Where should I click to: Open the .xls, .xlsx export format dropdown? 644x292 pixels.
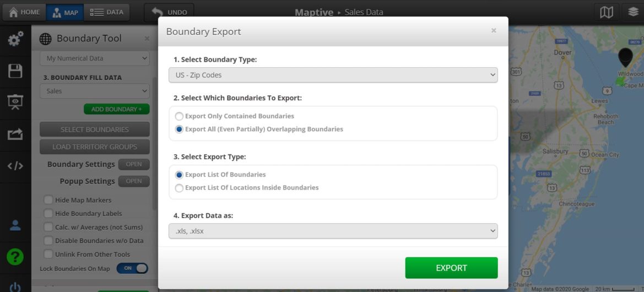pos(333,231)
